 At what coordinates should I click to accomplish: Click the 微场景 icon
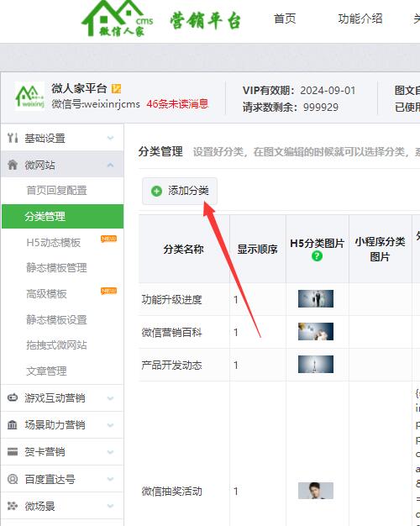point(13,506)
